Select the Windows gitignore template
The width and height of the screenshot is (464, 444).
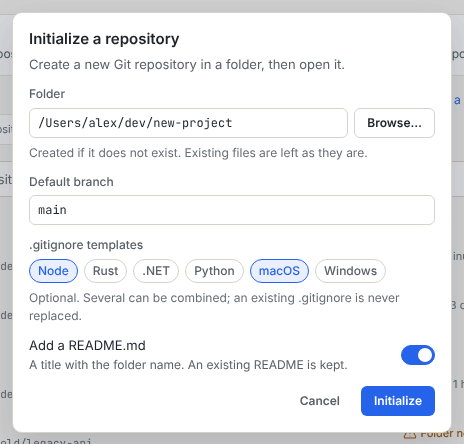coord(350,271)
